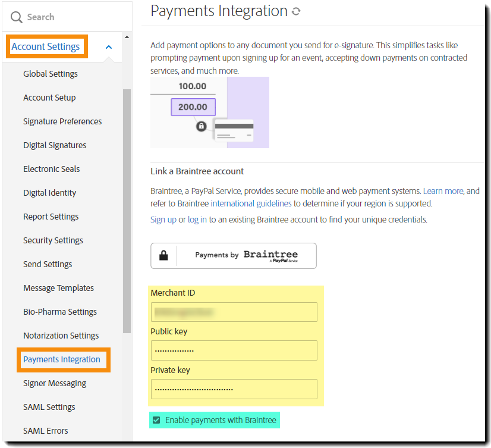Open the Learn more link
The height and width of the screenshot is (448, 491).
click(x=443, y=191)
